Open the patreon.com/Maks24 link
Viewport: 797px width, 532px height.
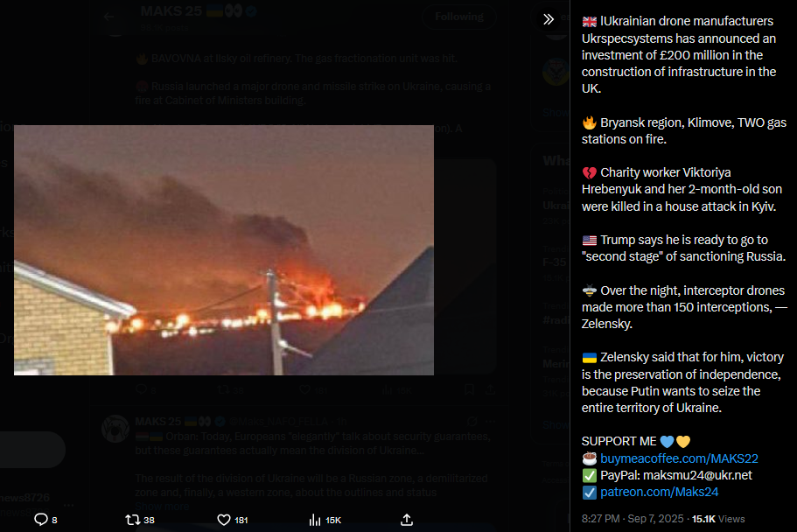[660, 492]
